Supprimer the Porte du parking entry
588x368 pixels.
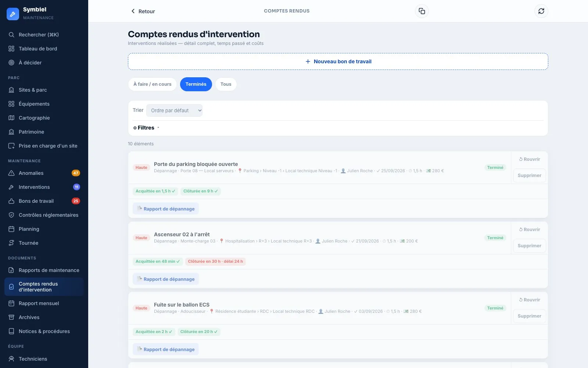coord(530,176)
